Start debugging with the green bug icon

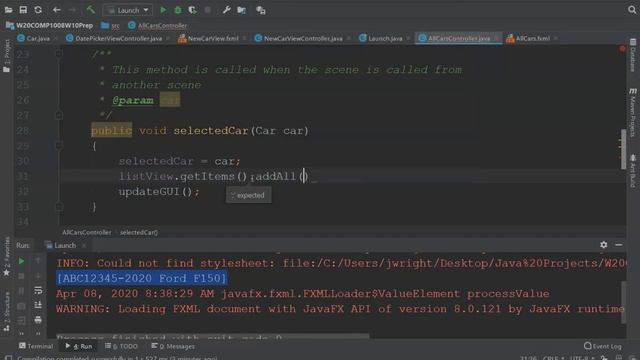tap(178, 10)
